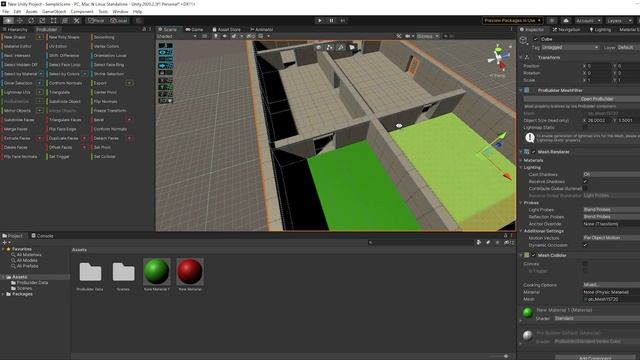Click the Project search field
The height and width of the screenshot is (360, 640).
coord(420,242)
